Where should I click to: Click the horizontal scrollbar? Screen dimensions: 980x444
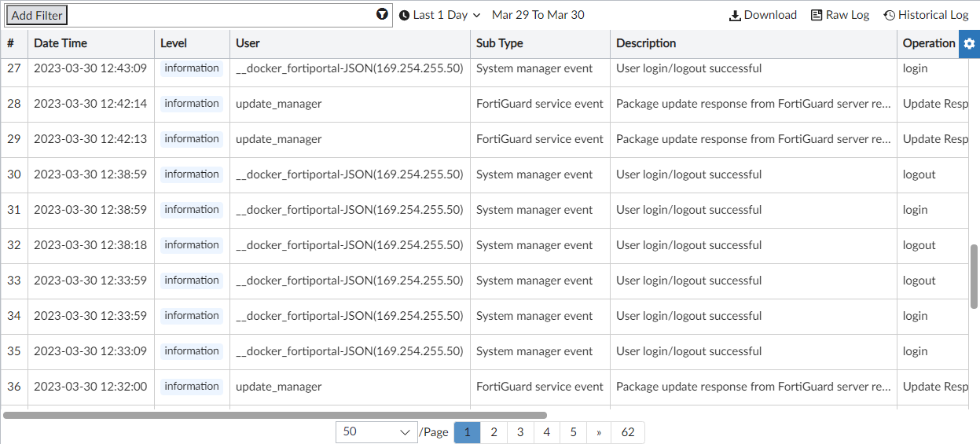[x=275, y=415]
